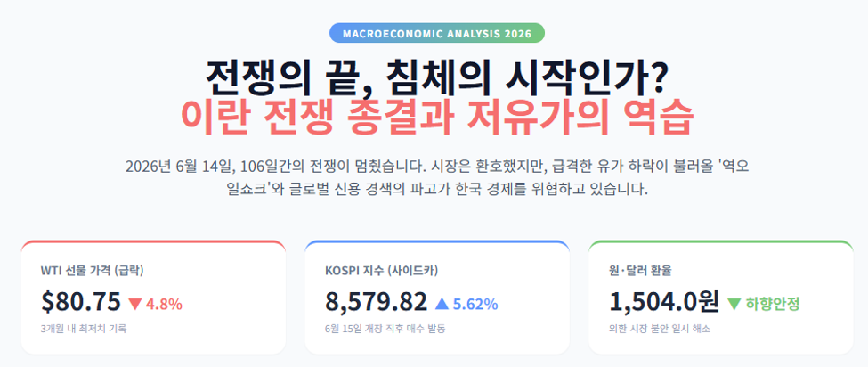This screenshot has height=367, width=868.
Task: Click the green 하향안정 status label
Action: click(773, 304)
